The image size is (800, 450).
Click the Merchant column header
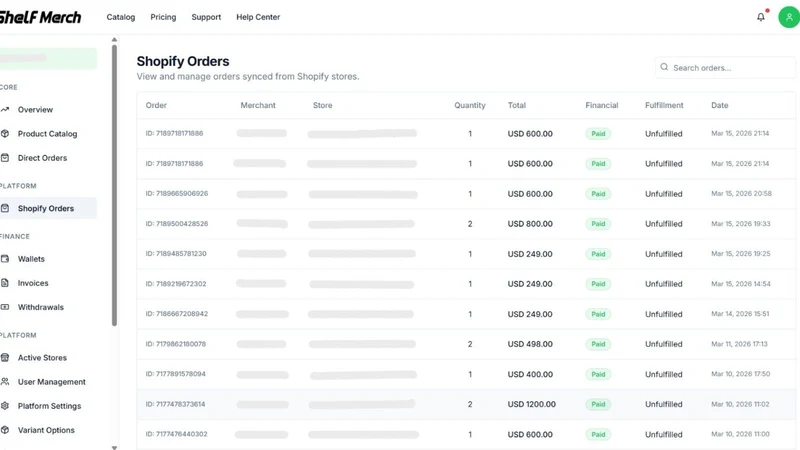pos(258,105)
